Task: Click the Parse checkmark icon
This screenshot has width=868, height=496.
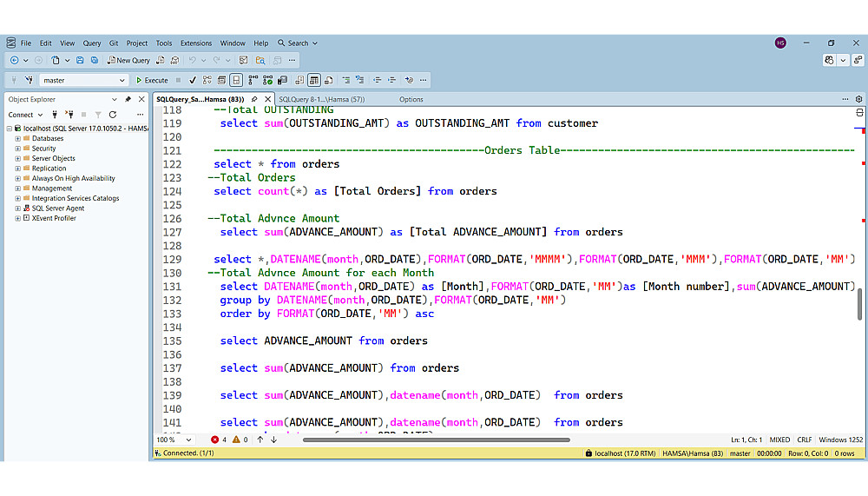Action: [193, 81]
